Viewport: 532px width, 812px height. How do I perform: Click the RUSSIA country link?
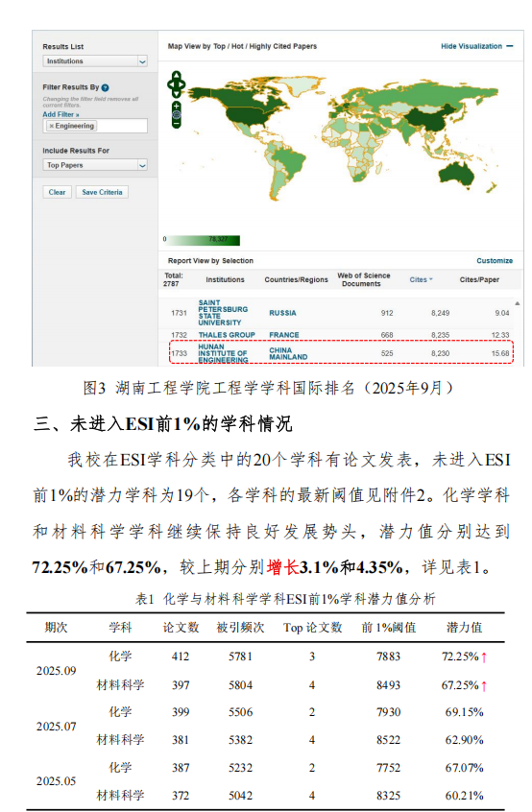pyautogui.click(x=282, y=313)
